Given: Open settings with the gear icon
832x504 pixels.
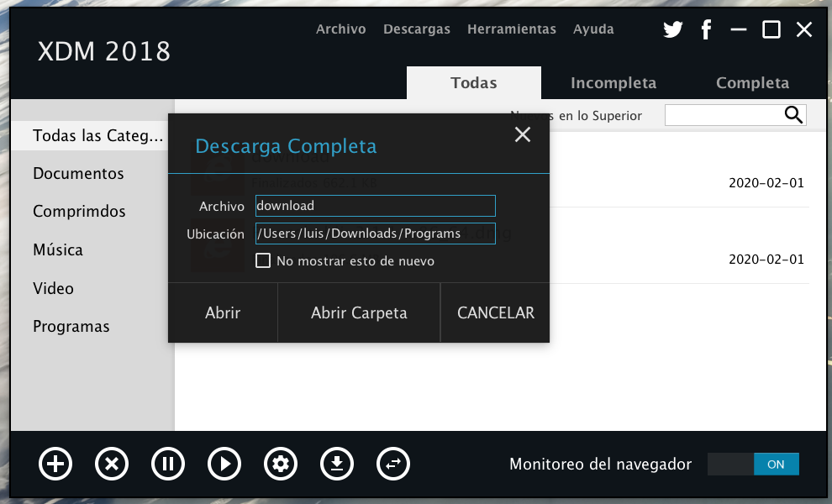Looking at the screenshot, I should 280,464.
